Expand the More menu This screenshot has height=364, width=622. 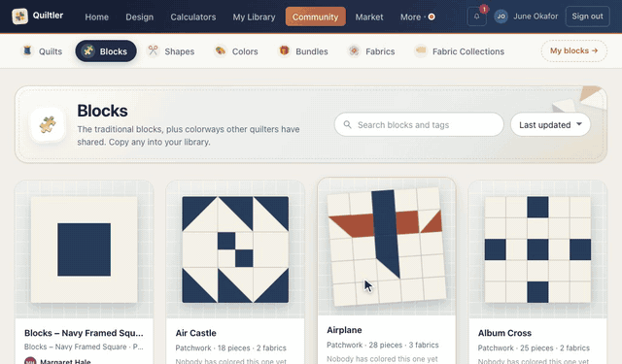point(410,17)
